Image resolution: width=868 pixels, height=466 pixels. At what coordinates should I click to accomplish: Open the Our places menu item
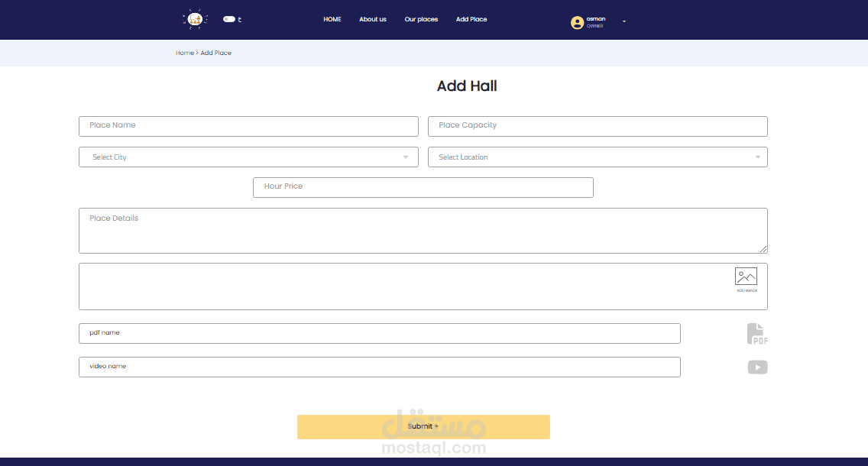(421, 19)
